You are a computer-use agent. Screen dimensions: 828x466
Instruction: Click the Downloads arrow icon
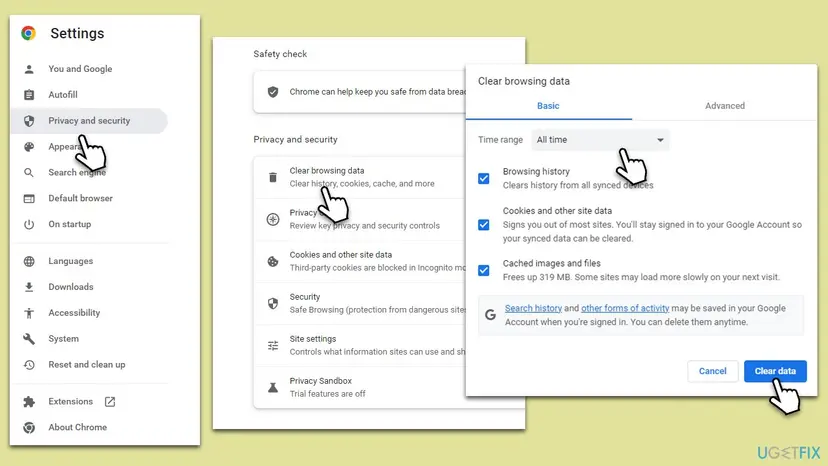(x=29, y=287)
